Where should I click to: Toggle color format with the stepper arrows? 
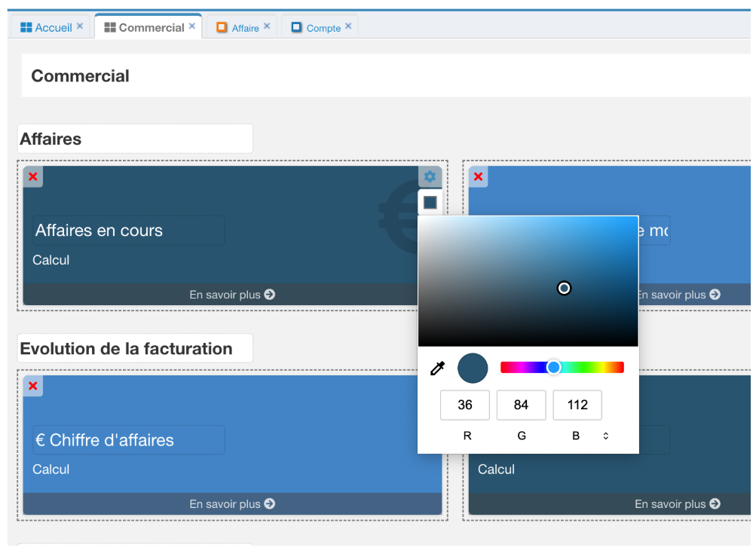605,435
